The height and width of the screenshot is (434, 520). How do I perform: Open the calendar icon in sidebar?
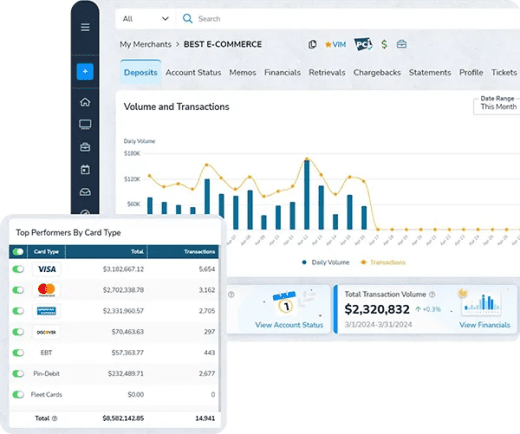85,169
